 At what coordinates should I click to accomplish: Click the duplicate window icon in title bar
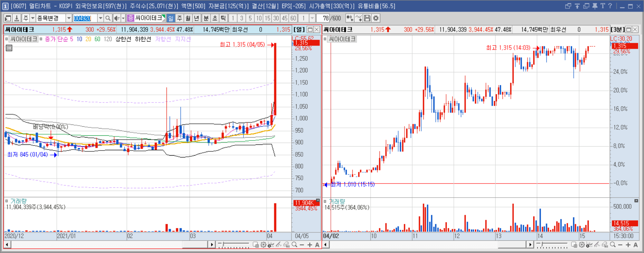pos(586,6)
